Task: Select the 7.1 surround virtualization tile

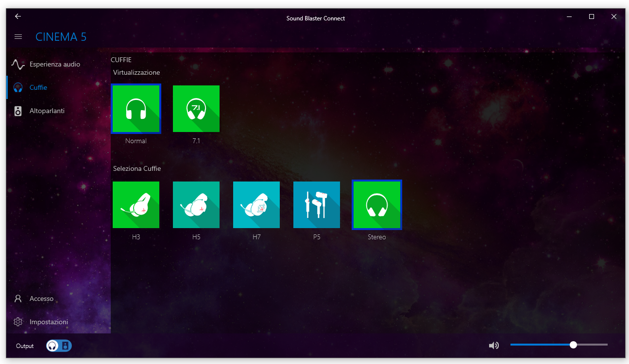Action: tap(196, 109)
